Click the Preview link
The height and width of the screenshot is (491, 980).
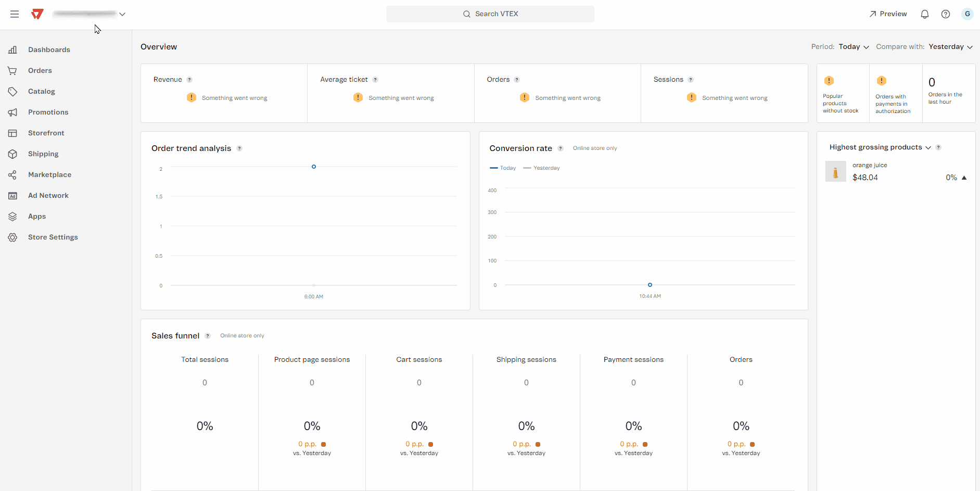click(888, 14)
